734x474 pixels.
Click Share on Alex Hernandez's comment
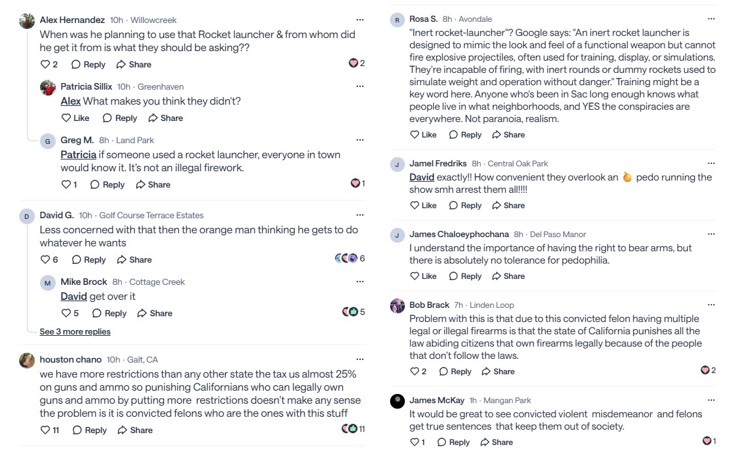pos(134,64)
